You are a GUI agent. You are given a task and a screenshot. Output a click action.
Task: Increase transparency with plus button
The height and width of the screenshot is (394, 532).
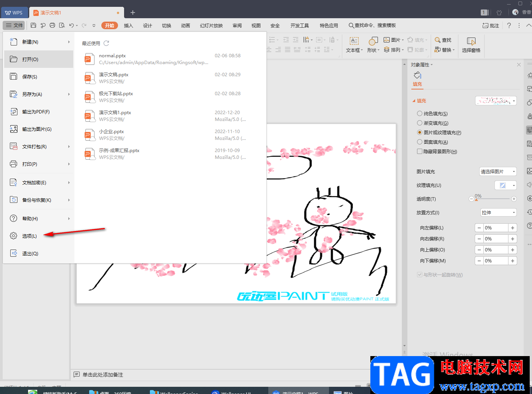point(514,199)
